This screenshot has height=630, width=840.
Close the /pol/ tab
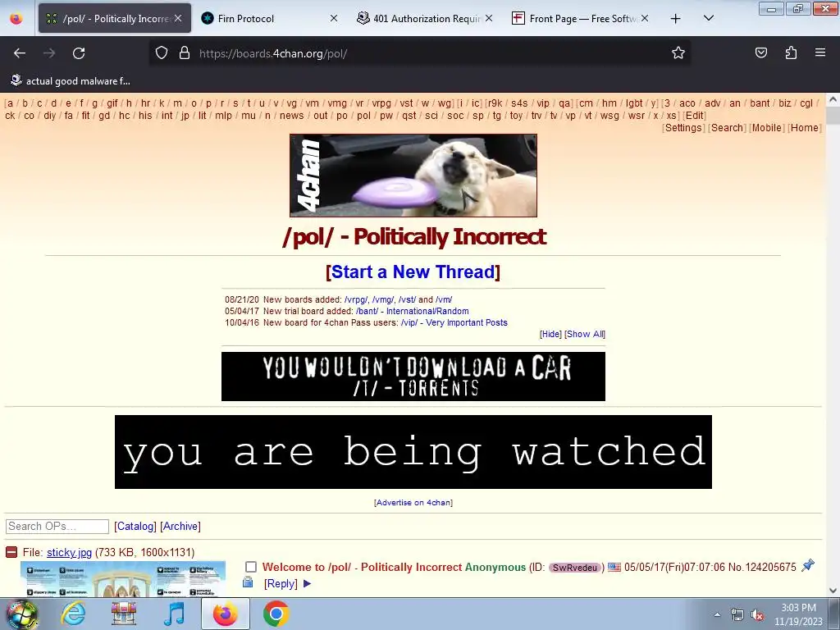[178, 18]
